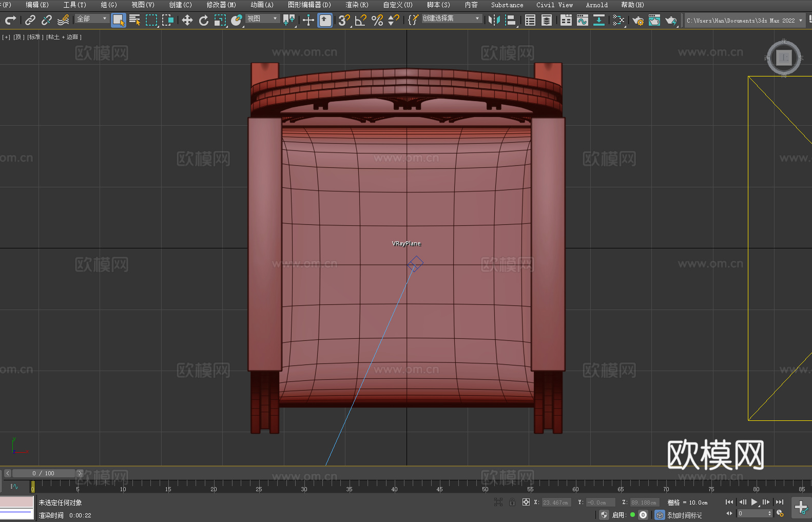This screenshot has height=522, width=812.
Task: Click the 0 / 100 time slider
Action: 44,473
